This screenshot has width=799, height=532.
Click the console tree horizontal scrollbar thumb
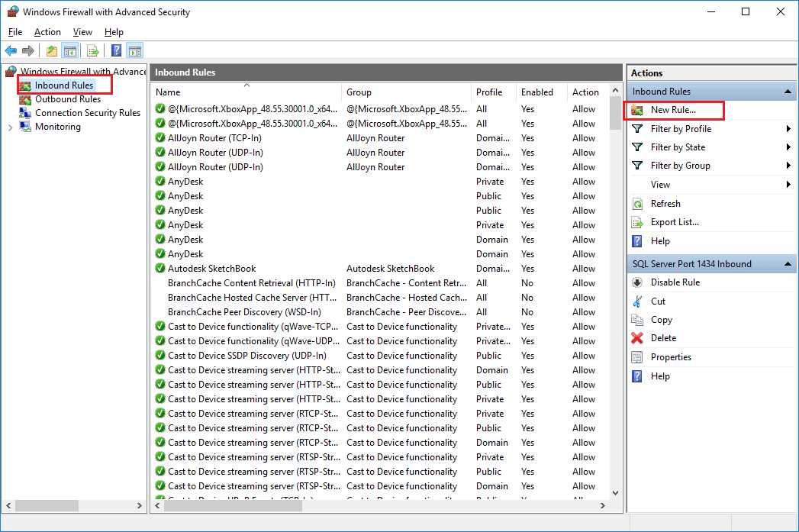tap(47, 505)
